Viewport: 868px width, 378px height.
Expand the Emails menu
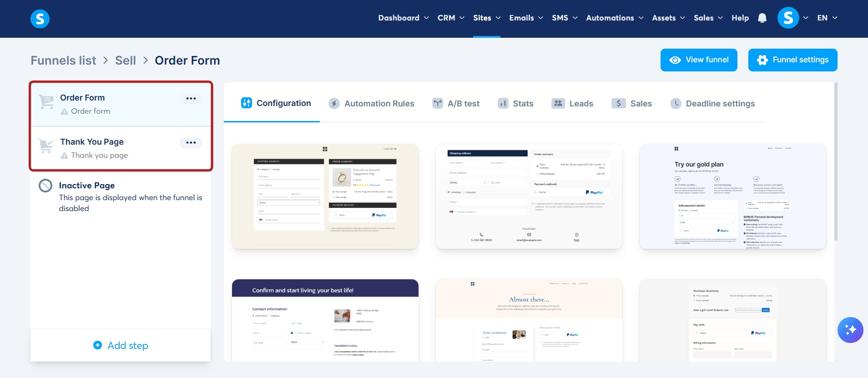click(x=526, y=18)
